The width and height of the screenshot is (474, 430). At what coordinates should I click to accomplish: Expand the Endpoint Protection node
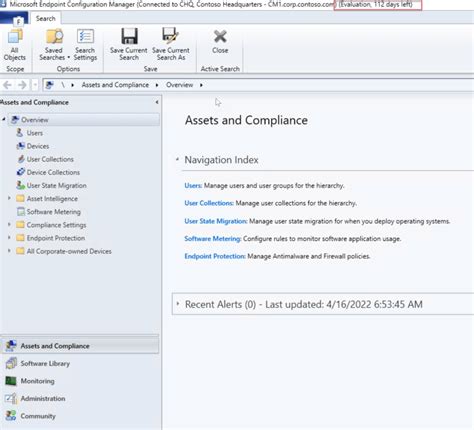tap(9, 238)
